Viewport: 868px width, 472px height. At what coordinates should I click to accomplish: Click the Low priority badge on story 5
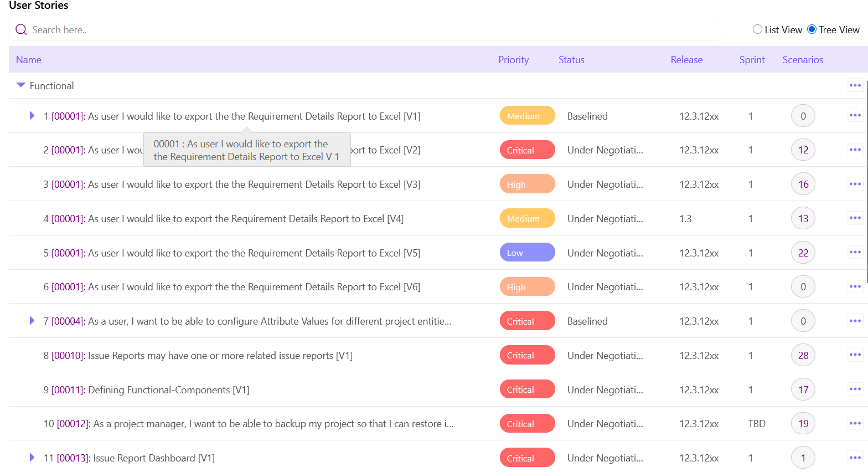526,253
